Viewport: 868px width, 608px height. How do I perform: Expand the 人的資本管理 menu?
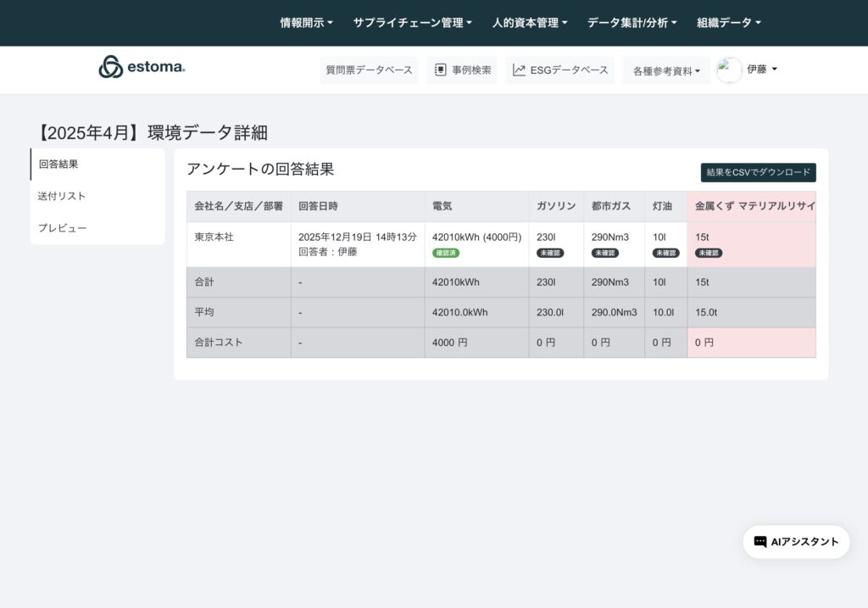pos(530,23)
